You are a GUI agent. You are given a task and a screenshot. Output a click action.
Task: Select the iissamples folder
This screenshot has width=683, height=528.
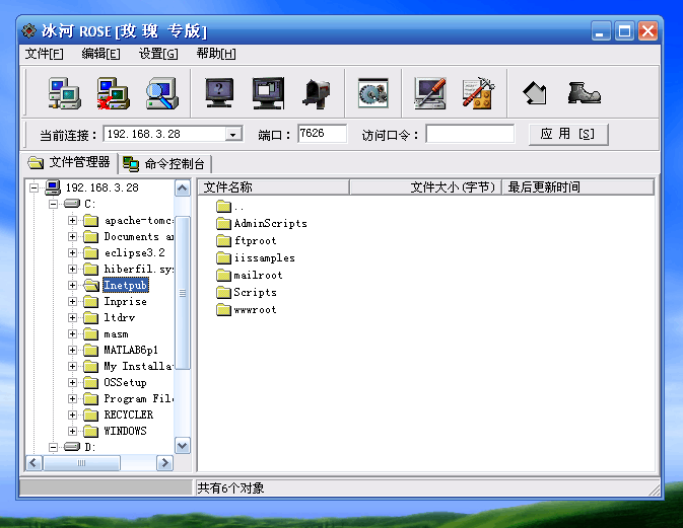pyautogui.click(x=256, y=258)
